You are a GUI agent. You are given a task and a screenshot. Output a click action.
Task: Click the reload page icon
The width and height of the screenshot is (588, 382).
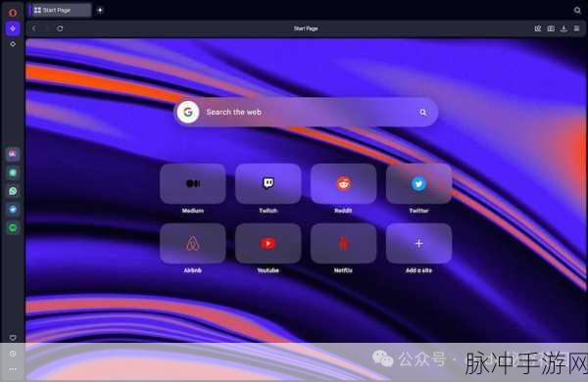click(x=60, y=28)
